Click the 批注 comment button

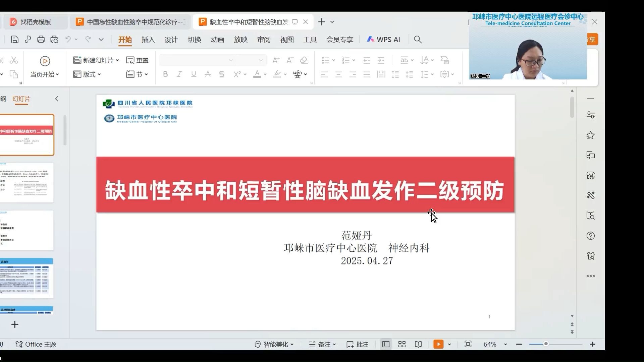[357, 344]
